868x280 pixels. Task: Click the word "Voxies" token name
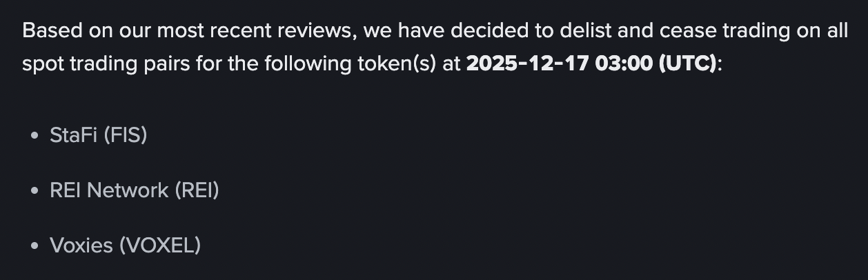[81, 245]
